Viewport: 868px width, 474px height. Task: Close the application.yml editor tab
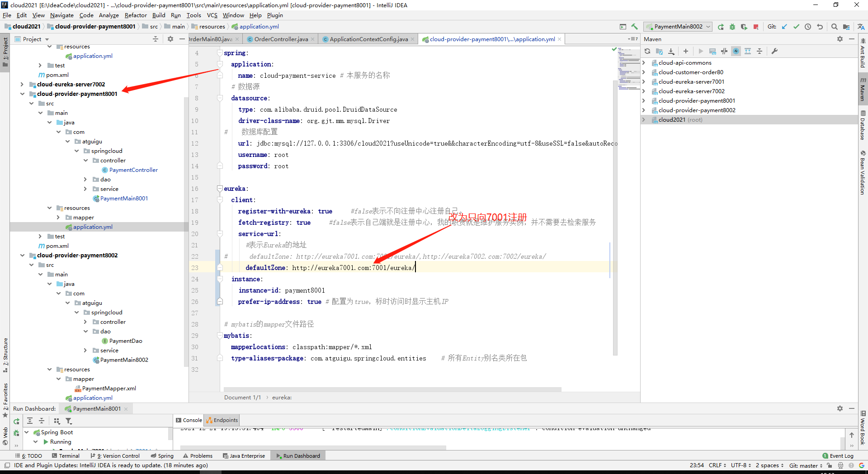[560, 39]
